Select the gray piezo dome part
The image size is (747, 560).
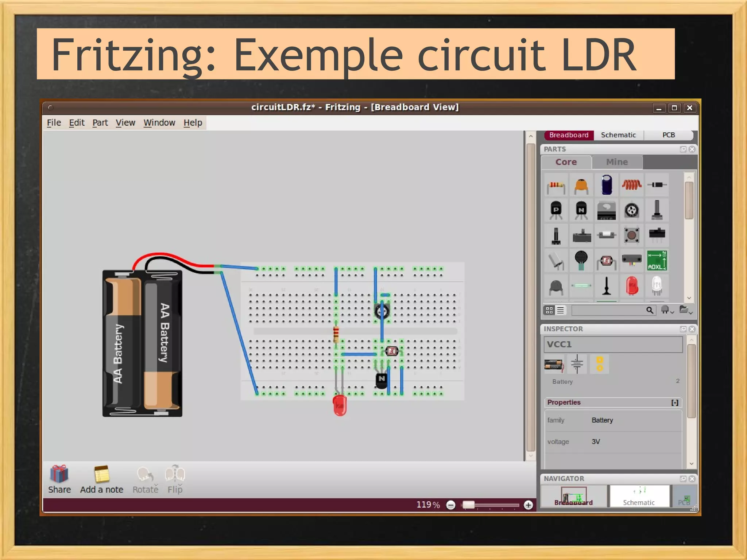(556, 287)
